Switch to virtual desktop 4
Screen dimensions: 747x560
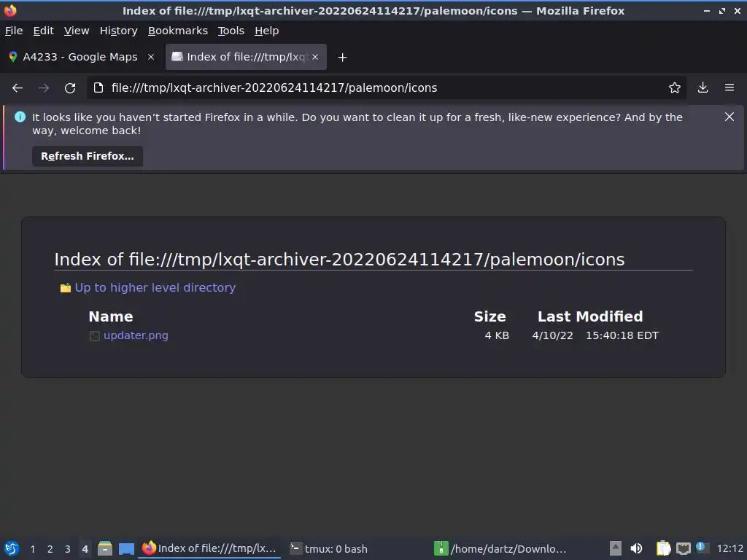[x=85, y=549]
